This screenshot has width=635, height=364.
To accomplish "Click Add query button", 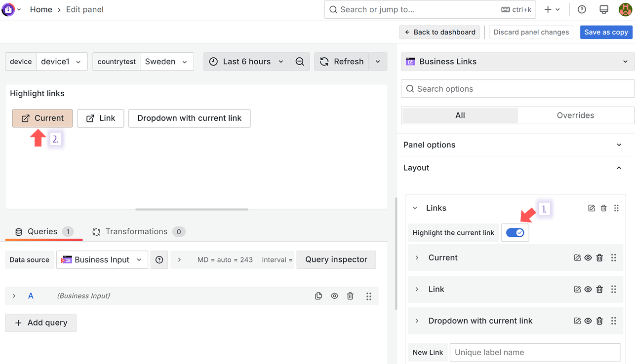I will (x=40, y=323).
